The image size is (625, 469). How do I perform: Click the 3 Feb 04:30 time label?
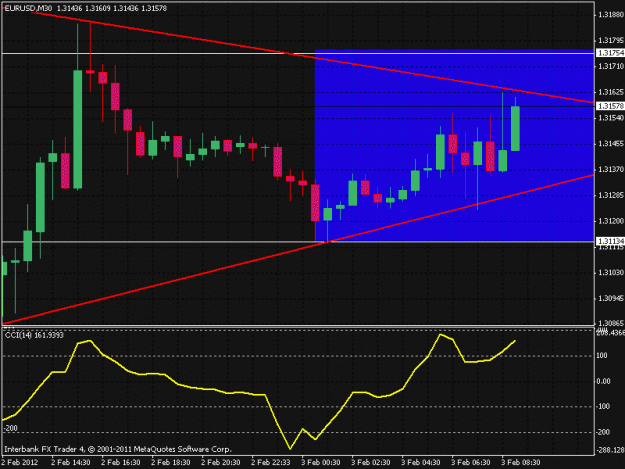pyautogui.click(x=421, y=462)
